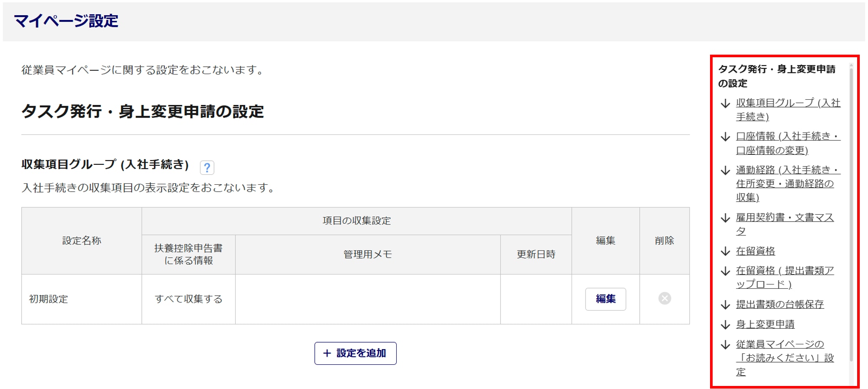Click the arrow icon beside 提出書類の台帳保存
The height and width of the screenshot is (389, 868).
725,305
